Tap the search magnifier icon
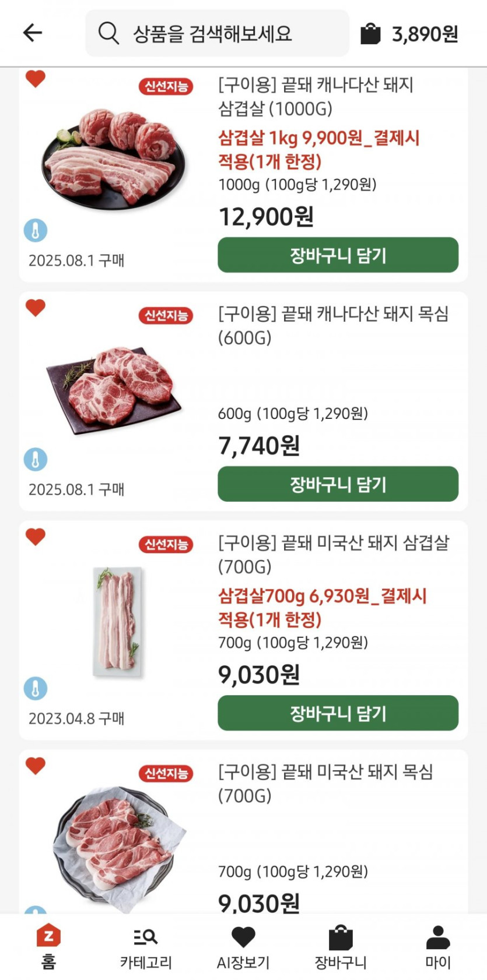This screenshot has height=980, width=487. (x=108, y=33)
